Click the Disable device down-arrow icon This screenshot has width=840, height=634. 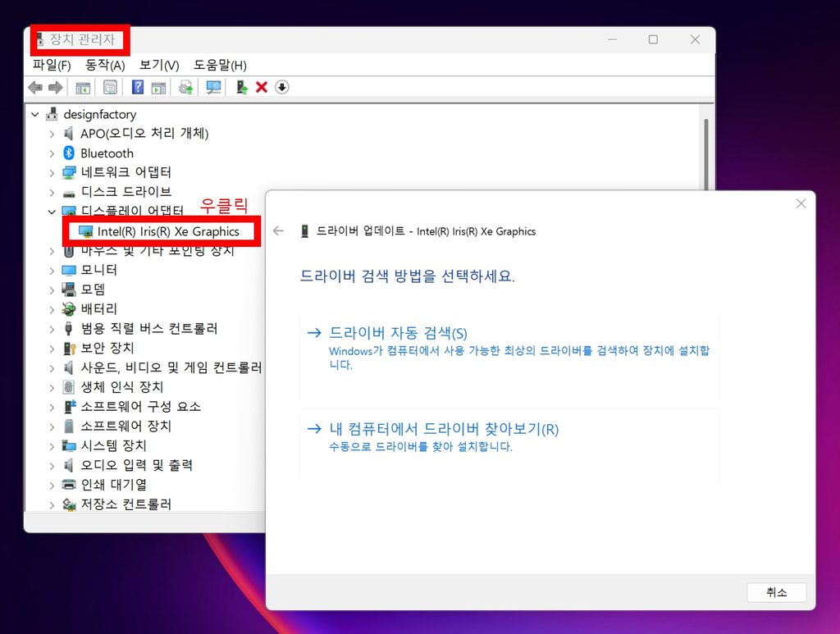point(282,87)
